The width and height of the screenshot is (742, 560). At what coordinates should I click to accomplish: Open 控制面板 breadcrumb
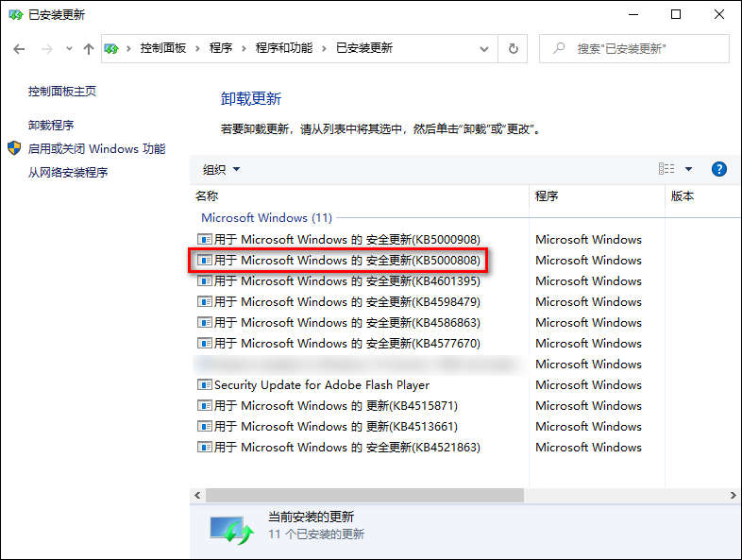pos(162,48)
